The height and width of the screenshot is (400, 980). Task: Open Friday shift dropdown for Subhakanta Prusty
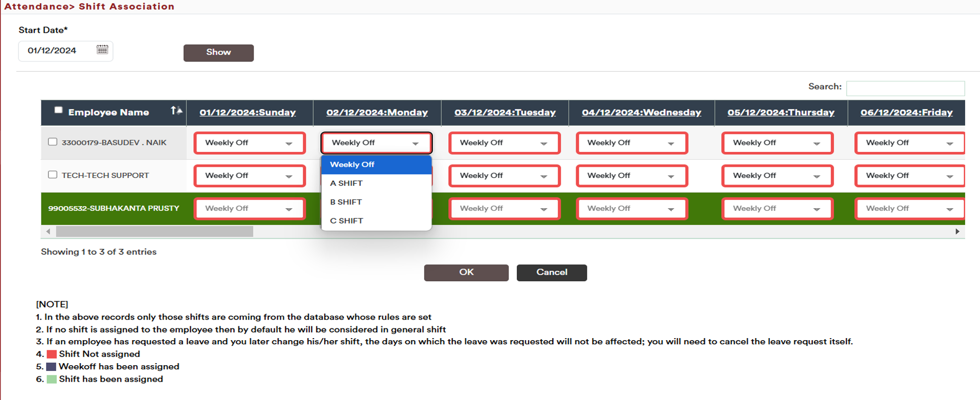[909, 209]
